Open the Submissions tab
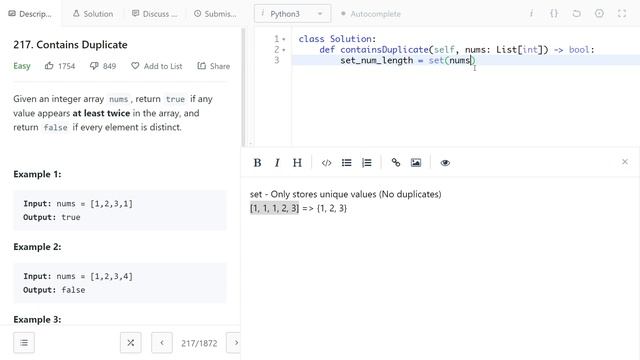Viewport: 640px width, 360px height. pyautogui.click(x=215, y=14)
